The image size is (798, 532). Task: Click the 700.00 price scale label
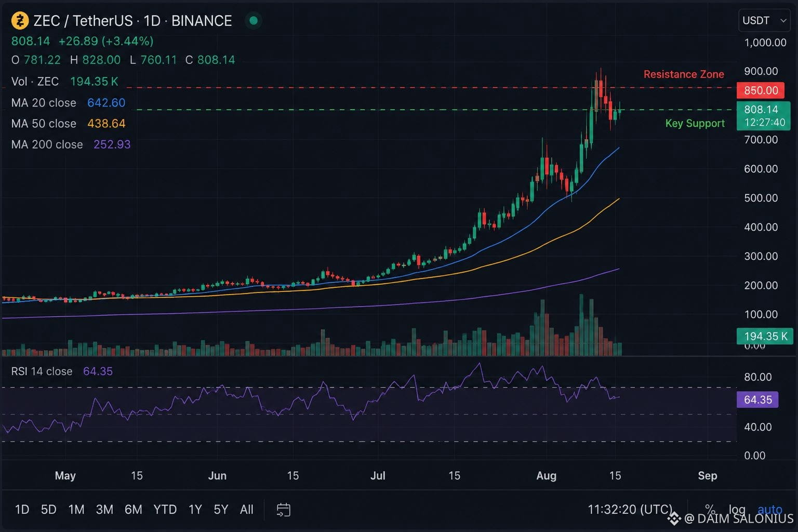(x=761, y=140)
